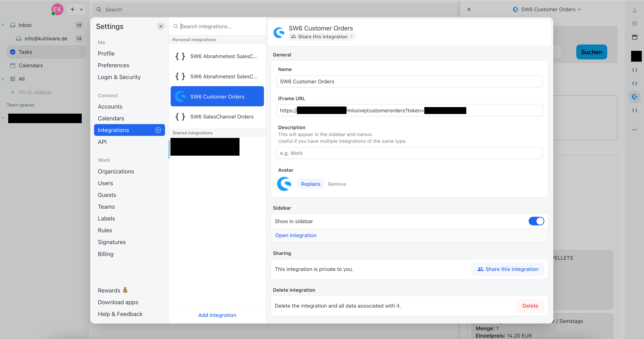This screenshot has height=339, width=644.
Task: Click the Suchen button in panel
Action: [x=592, y=52]
